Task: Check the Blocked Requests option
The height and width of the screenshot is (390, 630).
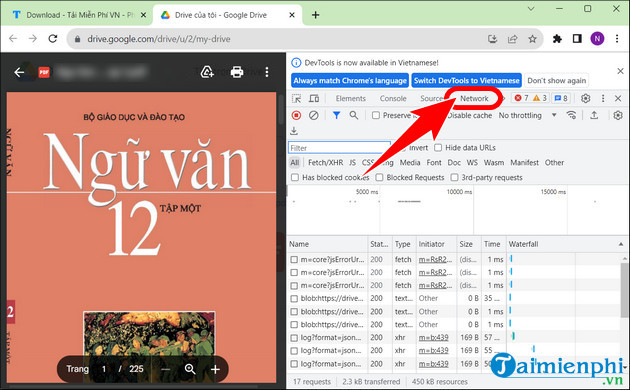Action: click(x=379, y=178)
